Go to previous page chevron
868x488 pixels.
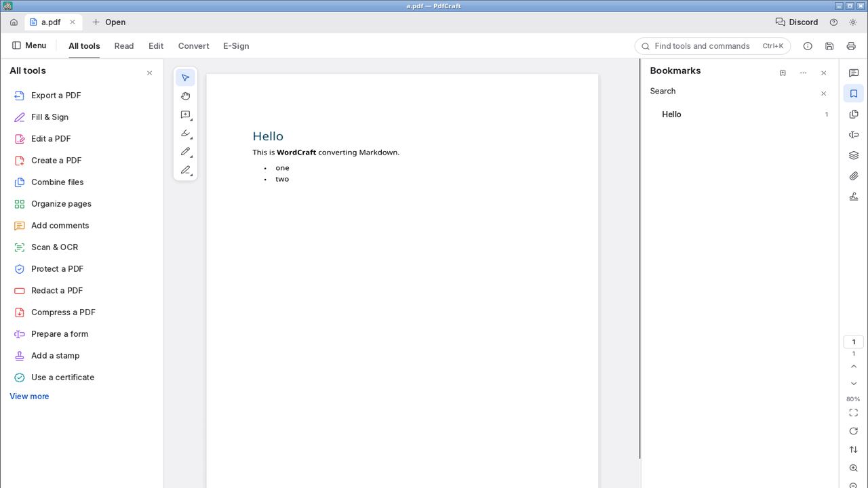pos(854,367)
